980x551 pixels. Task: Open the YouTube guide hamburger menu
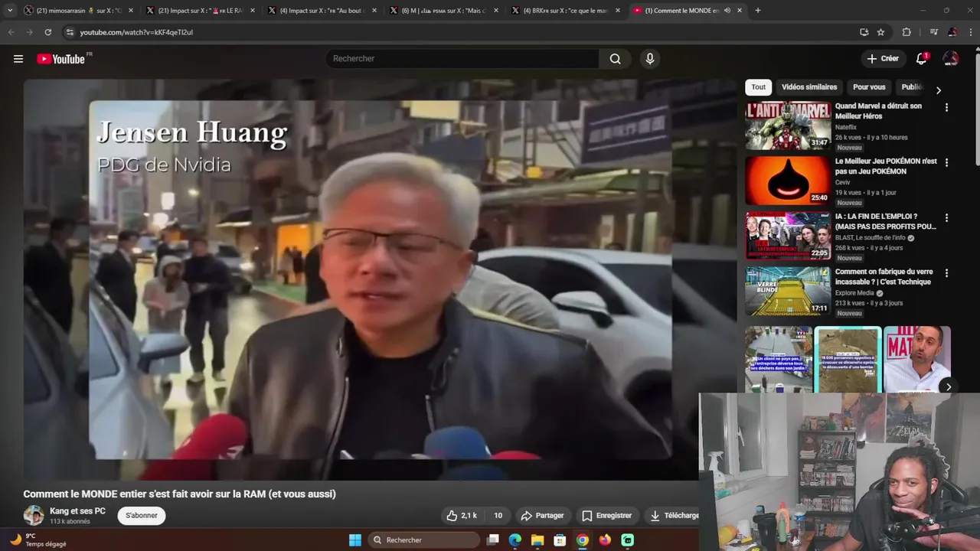click(x=18, y=59)
